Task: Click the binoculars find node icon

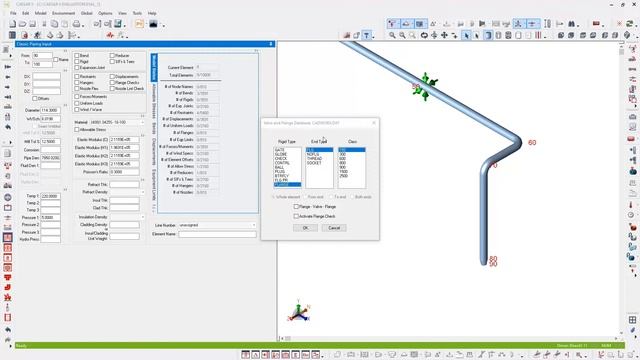Action: (x=571, y=24)
